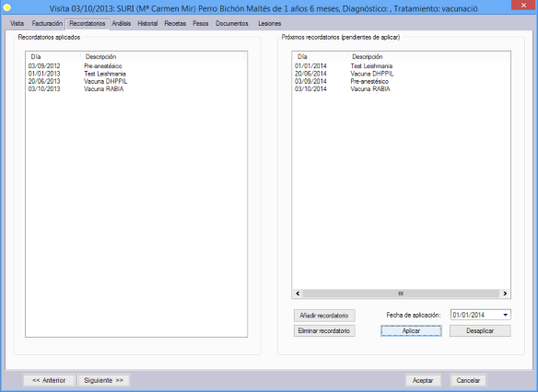538x392 pixels.
Task: Open the Fecha de aplicación date dropdown
Action: pos(506,315)
